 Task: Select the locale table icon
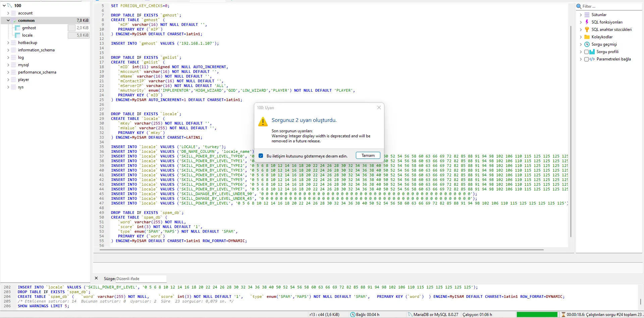pos(18,35)
